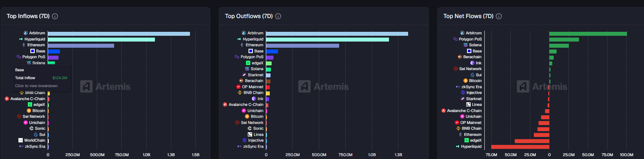This screenshot has width=644, height=159.
Task: Click the info icon beside Top Inflows (7D)
Action: [55, 16]
